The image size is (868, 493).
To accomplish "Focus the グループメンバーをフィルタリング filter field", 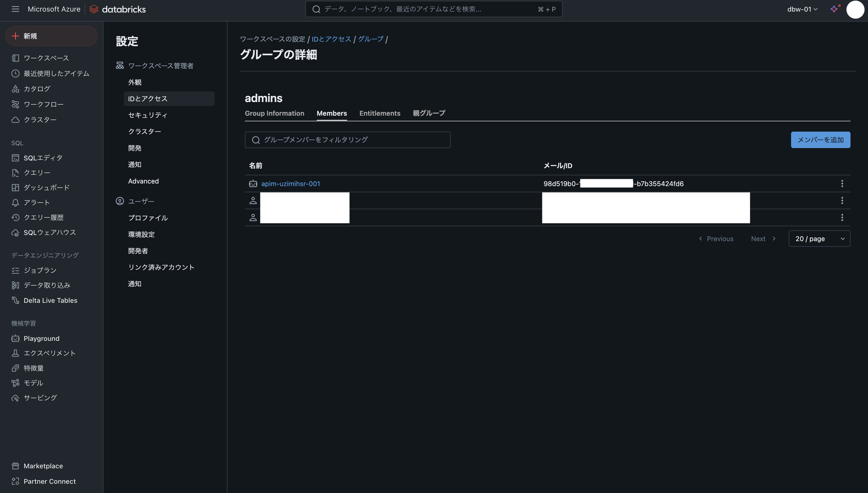I will click(x=348, y=140).
